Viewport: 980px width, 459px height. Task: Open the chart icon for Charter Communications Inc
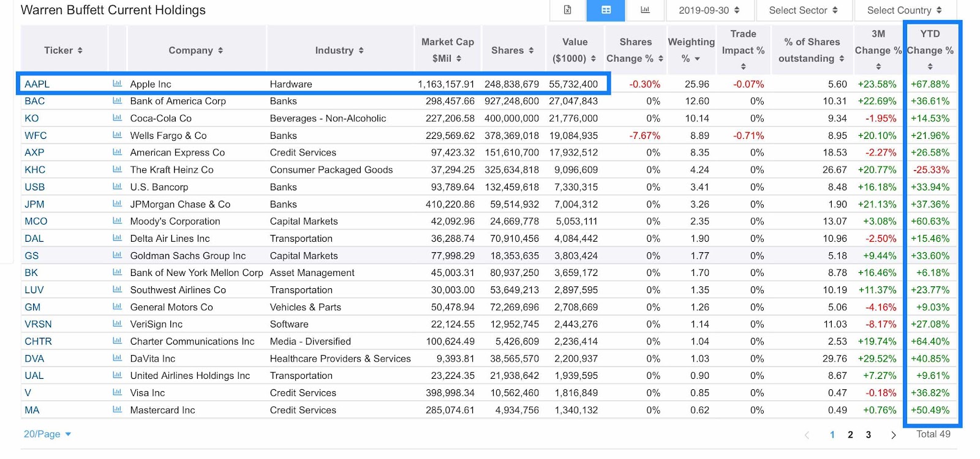(117, 341)
